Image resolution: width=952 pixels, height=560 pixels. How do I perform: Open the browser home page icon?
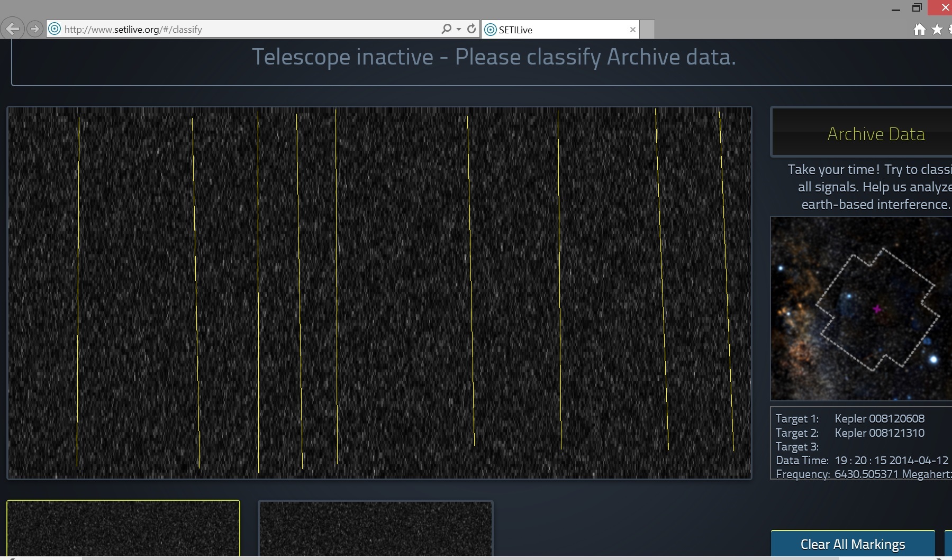(x=919, y=30)
